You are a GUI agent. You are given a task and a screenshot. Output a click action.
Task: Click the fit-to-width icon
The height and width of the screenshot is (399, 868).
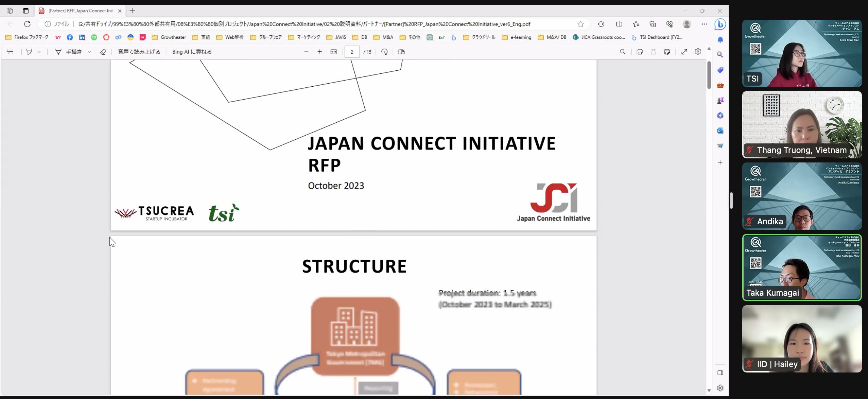pyautogui.click(x=334, y=52)
